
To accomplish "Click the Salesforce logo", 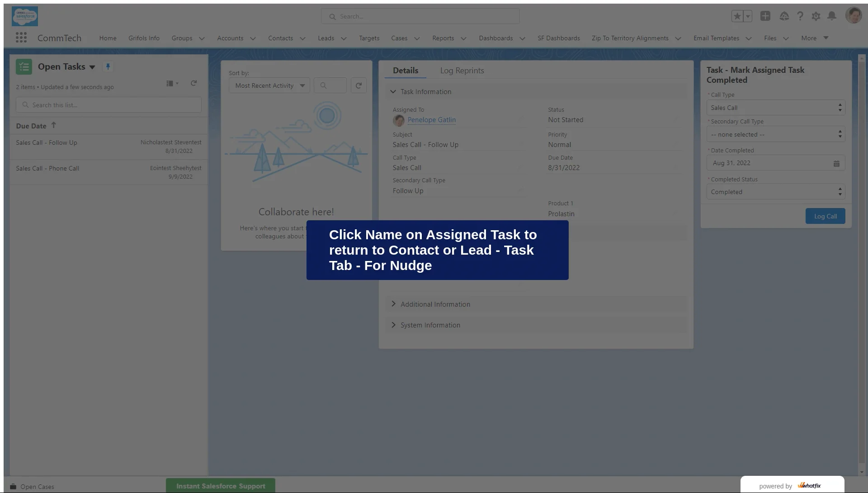I will pos(25,16).
